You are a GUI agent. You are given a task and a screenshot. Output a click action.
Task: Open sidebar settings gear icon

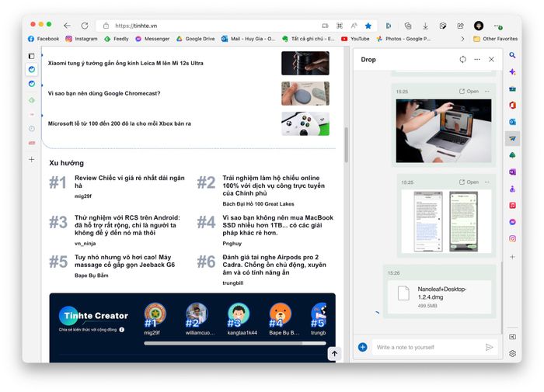pos(512,353)
